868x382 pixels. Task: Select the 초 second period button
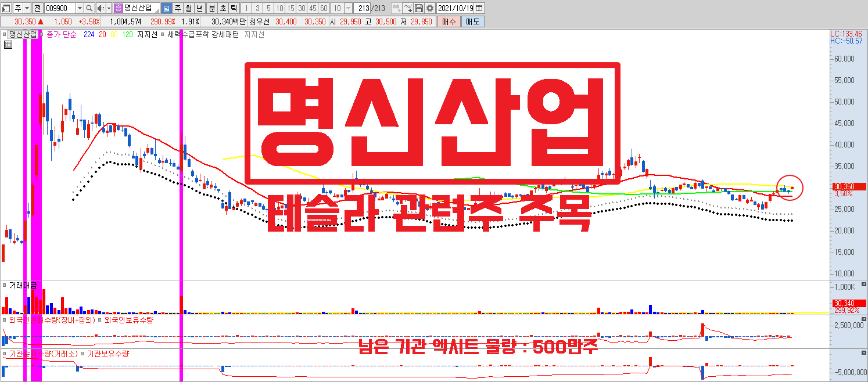pos(223,9)
